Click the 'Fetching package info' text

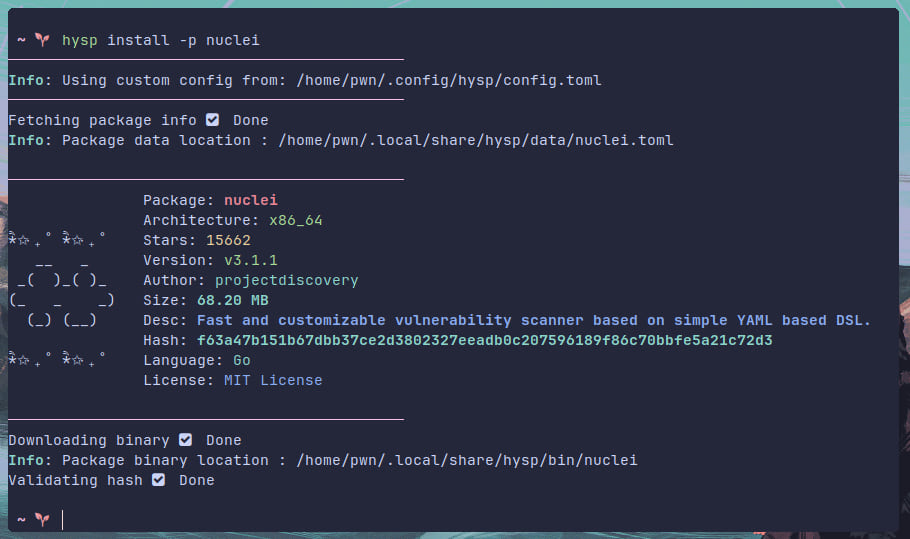tap(102, 120)
